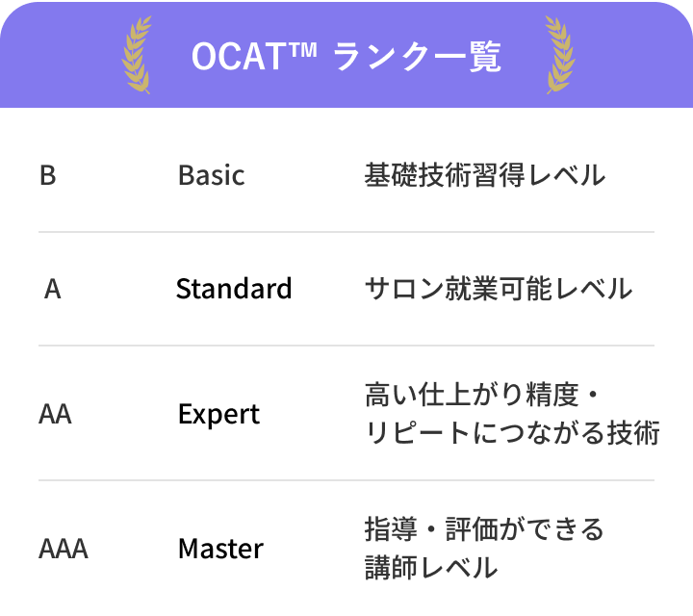The width and height of the screenshot is (693, 616).
Task: Click the divider above the Master row
Action: click(346, 480)
